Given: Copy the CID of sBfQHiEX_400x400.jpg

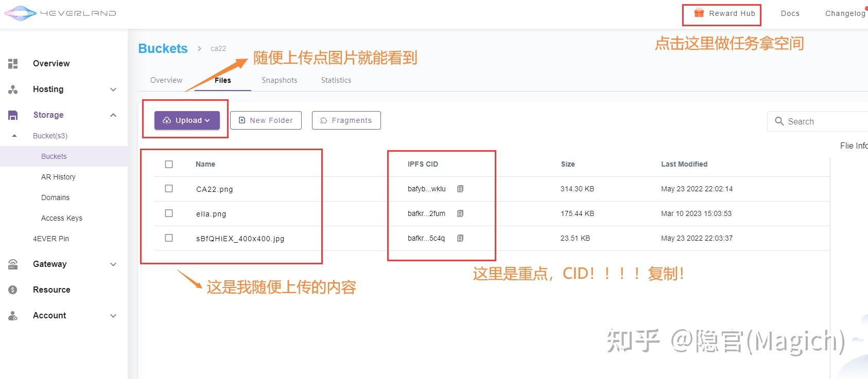Looking at the screenshot, I should pyautogui.click(x=460, y=238).
